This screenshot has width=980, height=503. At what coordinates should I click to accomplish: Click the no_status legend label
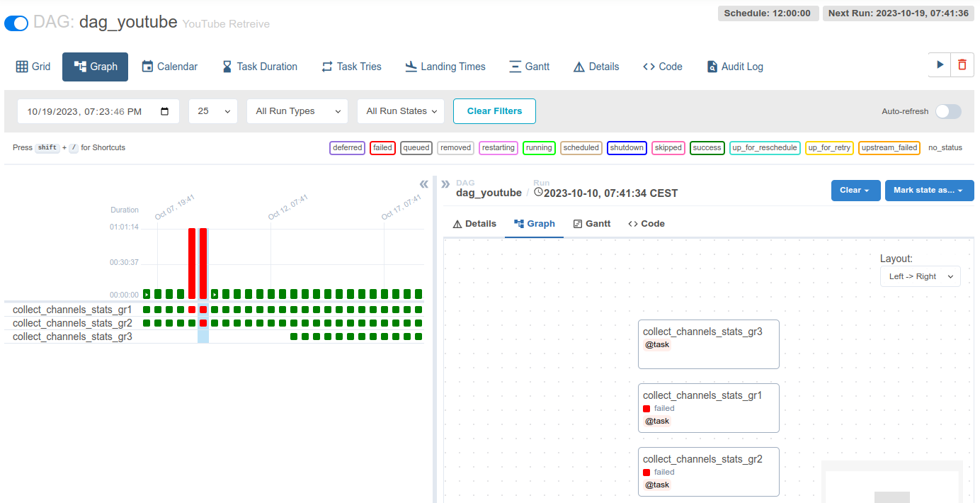tap(945, 148)
